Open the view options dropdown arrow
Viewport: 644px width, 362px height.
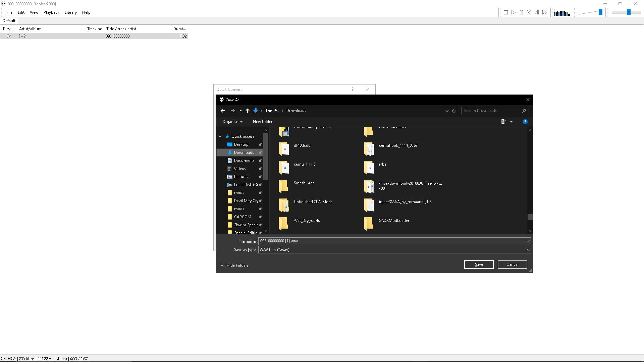[x=511, y=122]
